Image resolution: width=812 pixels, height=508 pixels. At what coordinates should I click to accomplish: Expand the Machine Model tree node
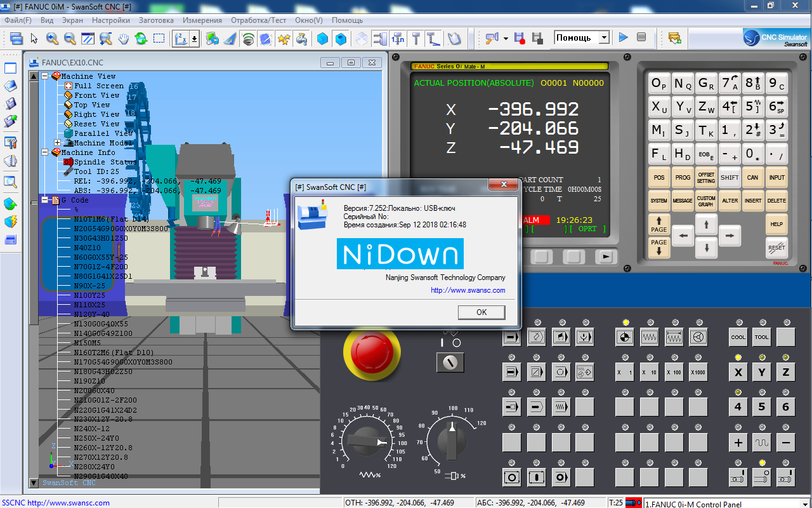57,143
